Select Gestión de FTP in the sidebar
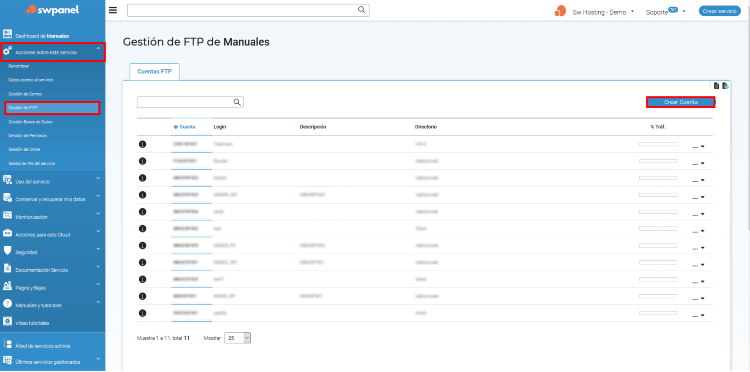The height and width of the screenshot is (372, 750). [x=52, y=108]
